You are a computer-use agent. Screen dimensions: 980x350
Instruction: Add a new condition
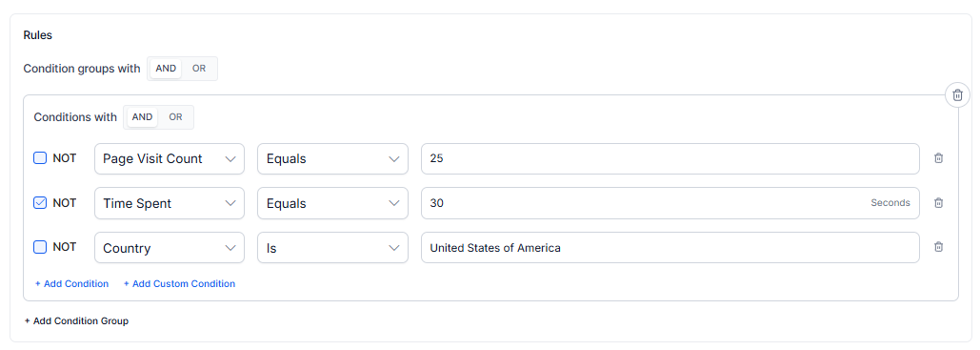(x=71, y=283)
